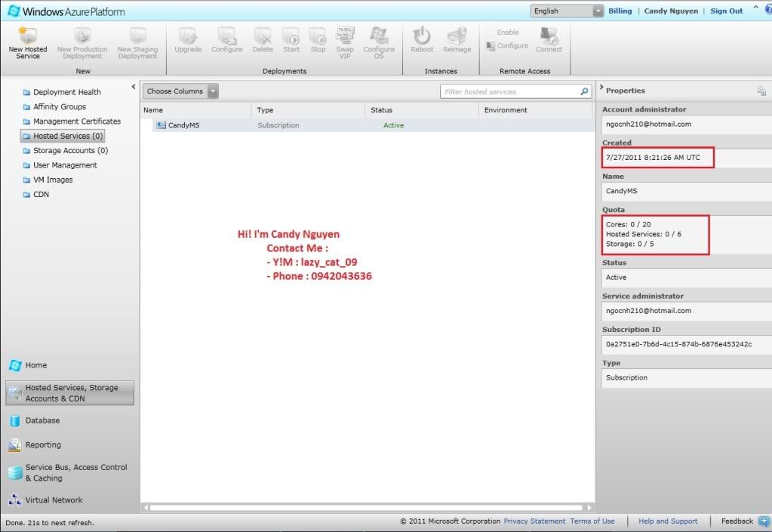The width and height of the screenshot is (772, 532).
Task: Click the Created date value field
Action: click(686, 158)
